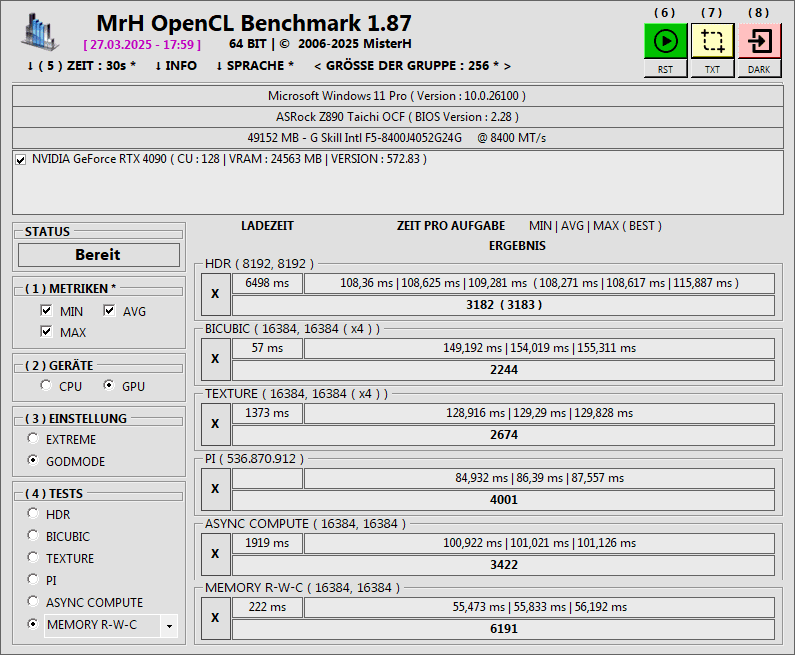The height and width of the screenshot is (655, 795).
Task: Click the date 27.03.2025 - 17:59 text
Action: [142, 45]
